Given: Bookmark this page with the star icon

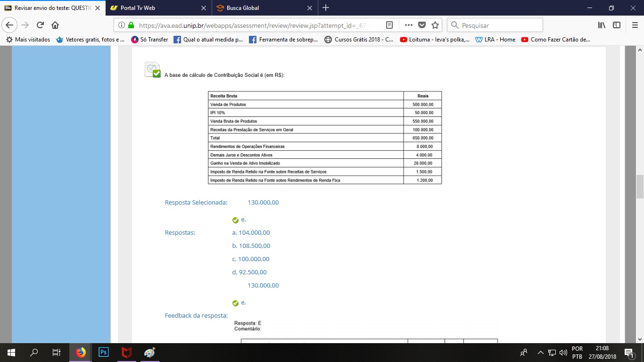Looking at the screenshot, I should click(435, 25).
